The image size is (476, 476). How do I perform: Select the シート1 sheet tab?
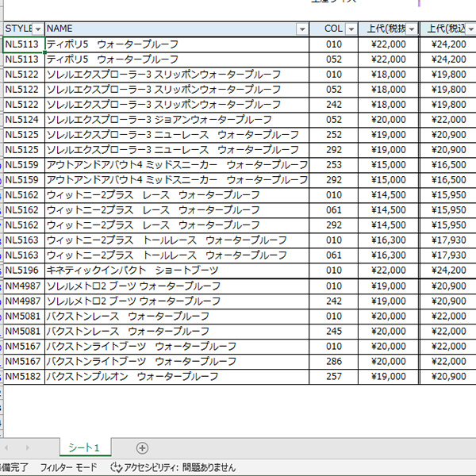click(x=84, y=447)
